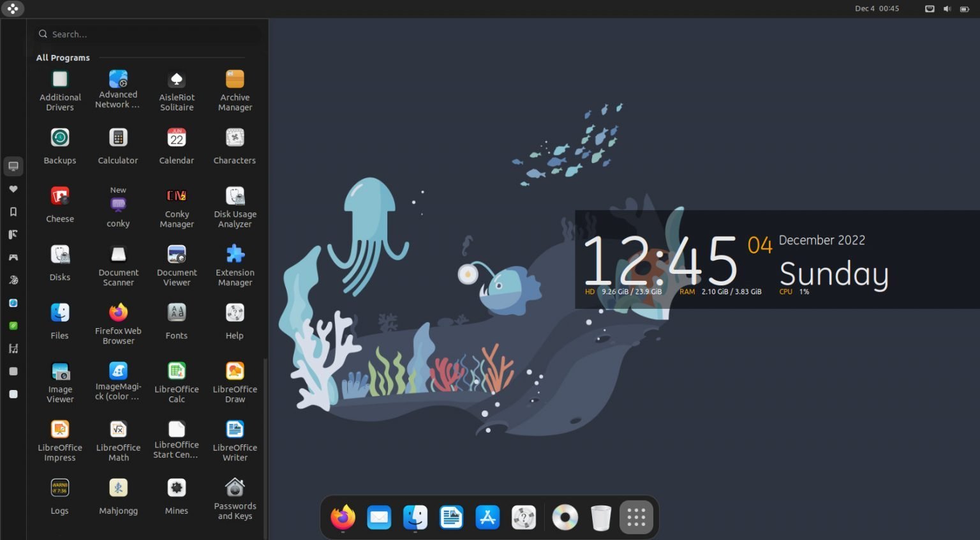Image resolution: width=980 pixels, height=540 pixels.
Task: Open the Characters app
Action: pos(234,146)
